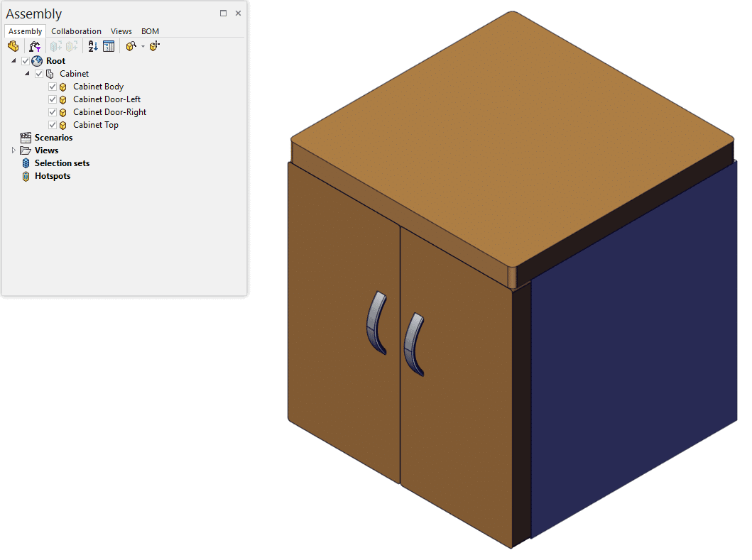This screenshot has width=752, height=560.
Task: Select the Cabinet Top row
Action: (x=95, y=125)
